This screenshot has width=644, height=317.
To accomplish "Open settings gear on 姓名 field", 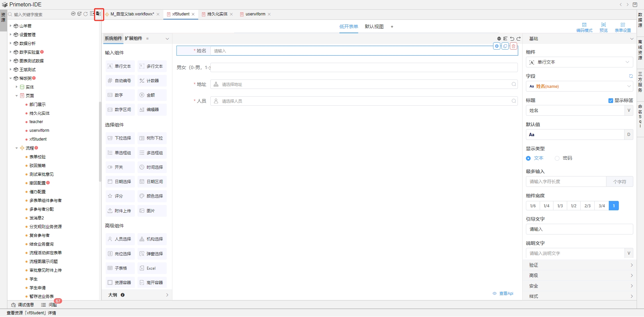I will [497, 46].
